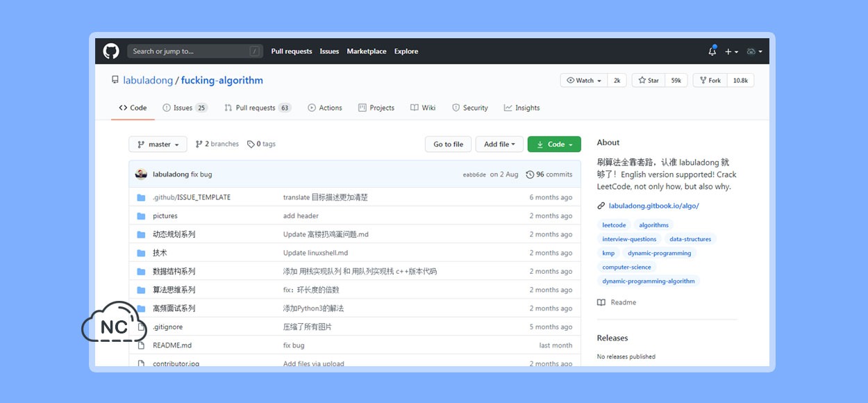View the 59k stargazers count
This screenshot has height=403, width=868.
pos(676,81)
